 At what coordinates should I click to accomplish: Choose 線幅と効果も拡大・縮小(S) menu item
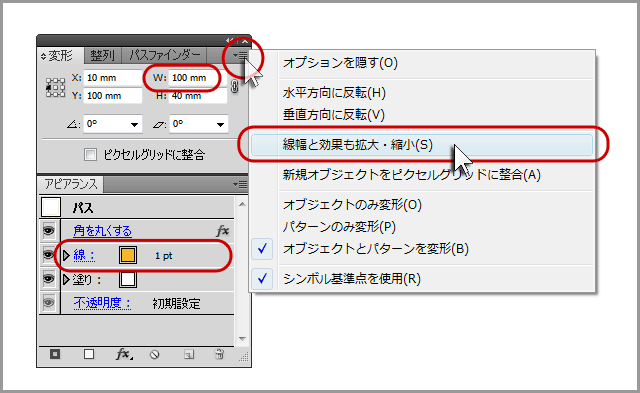tap(422, 145)
